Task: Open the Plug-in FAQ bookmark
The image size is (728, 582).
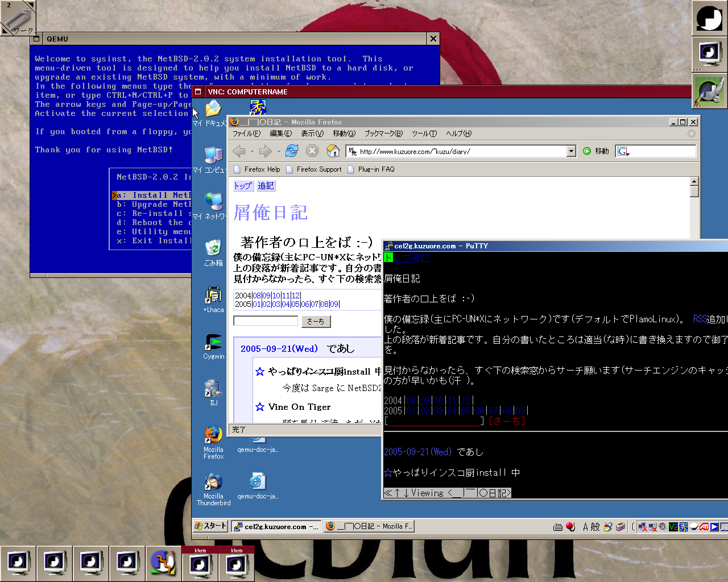Action: click(371, 169)
